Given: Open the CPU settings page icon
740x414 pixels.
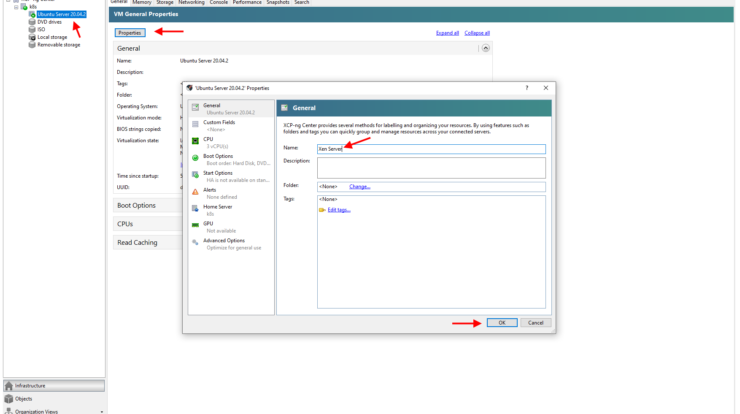Looking at the screenshot, I should coord(195,140).
